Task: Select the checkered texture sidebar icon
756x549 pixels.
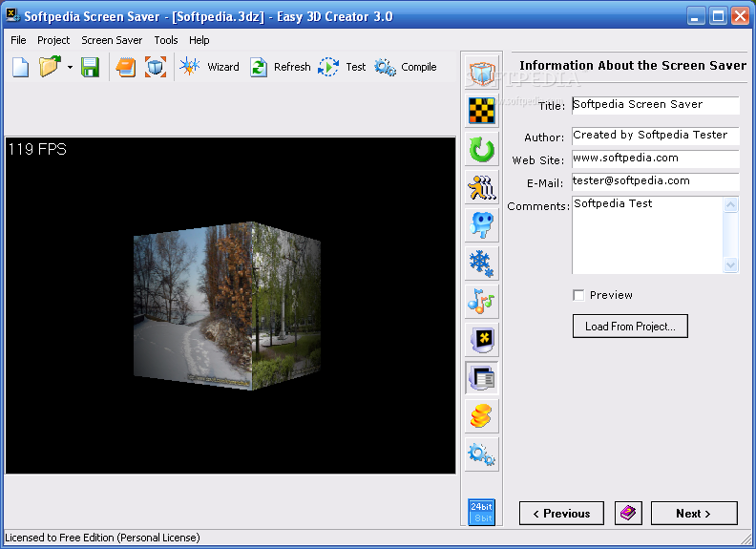Action: [x=482, y=111]
